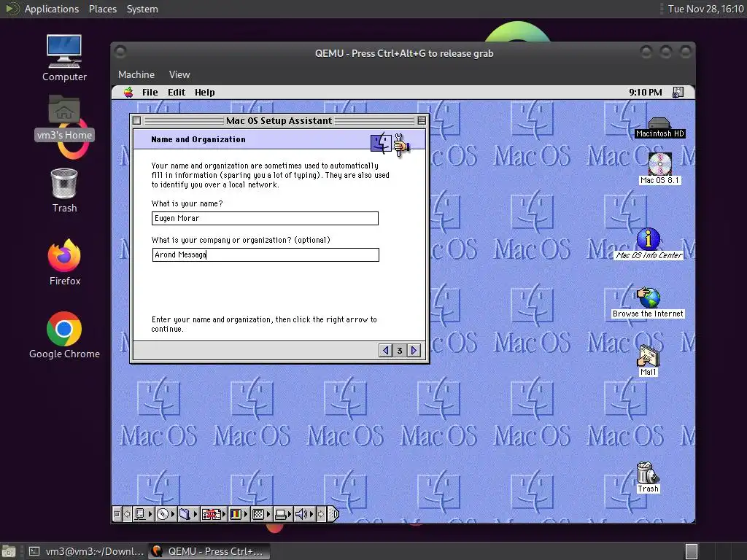
Task: Click the Tue Nov 28 date in the panel
Action: click(705, 9)
